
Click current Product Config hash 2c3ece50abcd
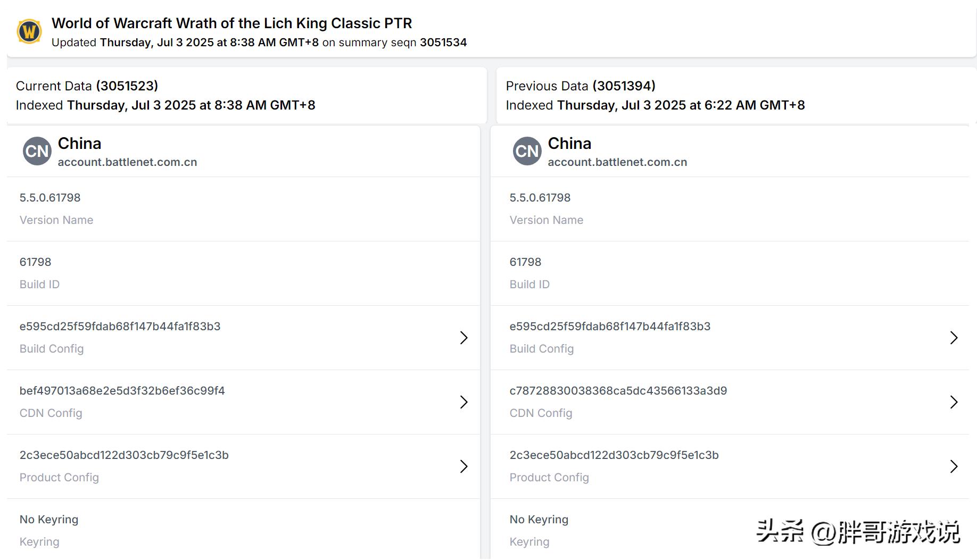[x=124, y=455]
